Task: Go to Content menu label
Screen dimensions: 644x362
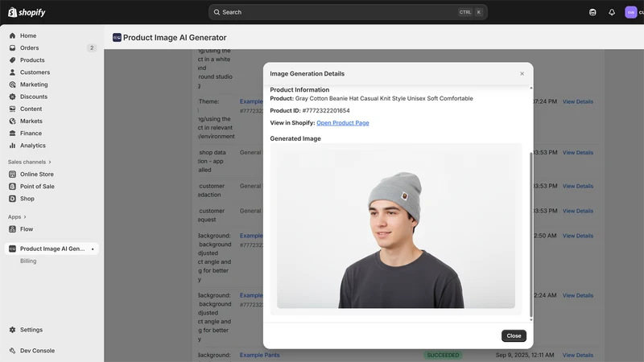Action: pos(31,109)
